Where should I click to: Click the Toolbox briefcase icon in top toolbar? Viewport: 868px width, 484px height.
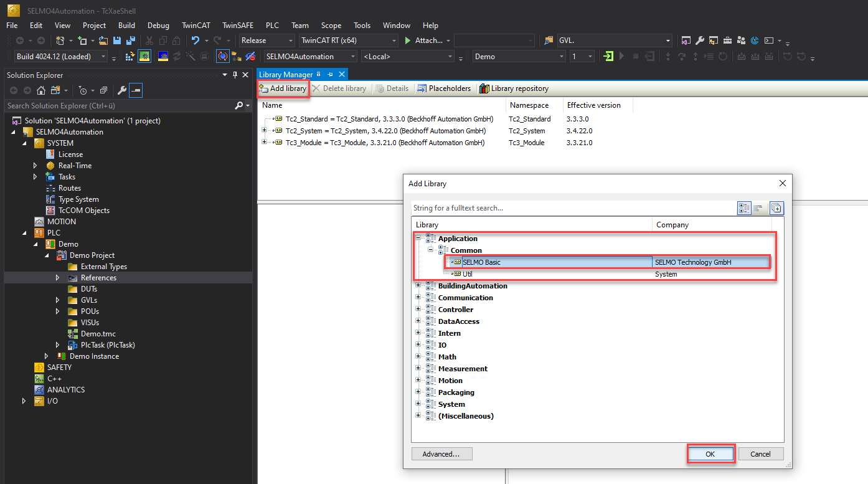(x=727, y=41)
